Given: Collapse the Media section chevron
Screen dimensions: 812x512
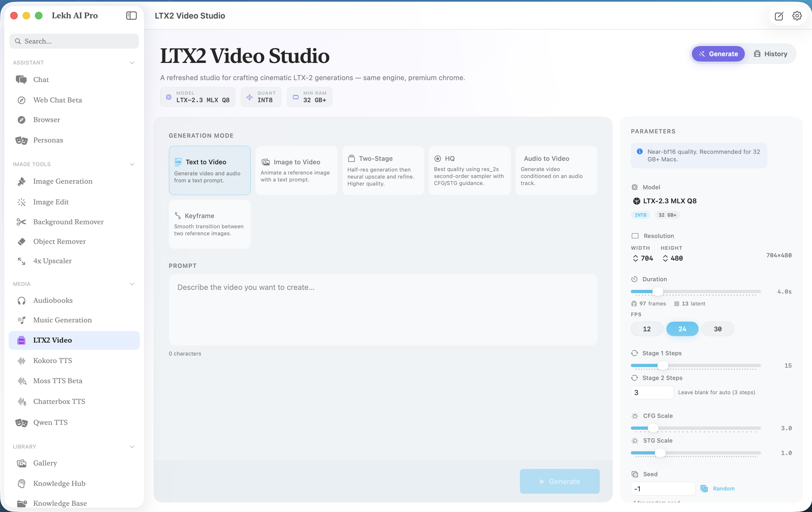Looking at the screenshot, I should tap(132, 284).
